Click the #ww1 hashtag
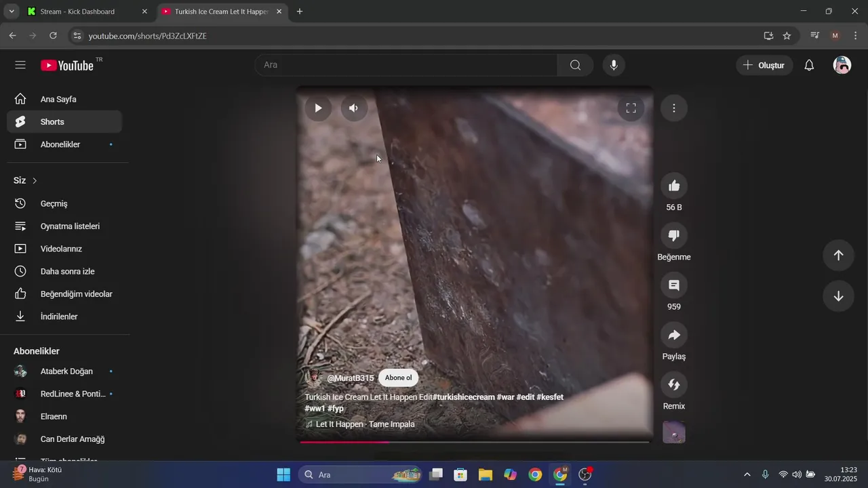This screenshot has width=868, height=488. 315,409
